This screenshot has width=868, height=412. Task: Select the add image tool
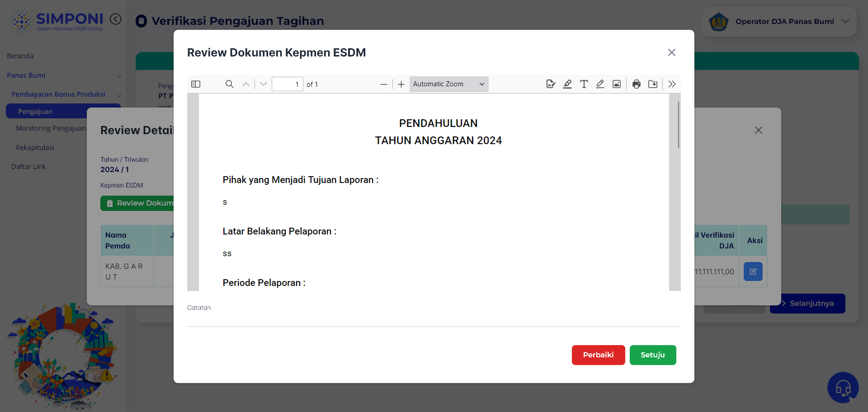(x=617, y=84)
